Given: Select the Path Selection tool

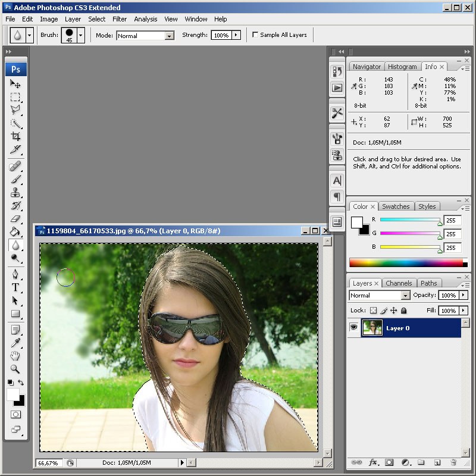Looking at the screenshot, I should [15, 300].
